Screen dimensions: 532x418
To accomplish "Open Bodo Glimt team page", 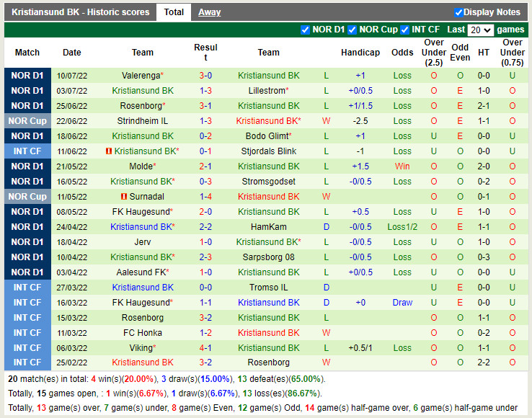I will (x=267, y=136).
